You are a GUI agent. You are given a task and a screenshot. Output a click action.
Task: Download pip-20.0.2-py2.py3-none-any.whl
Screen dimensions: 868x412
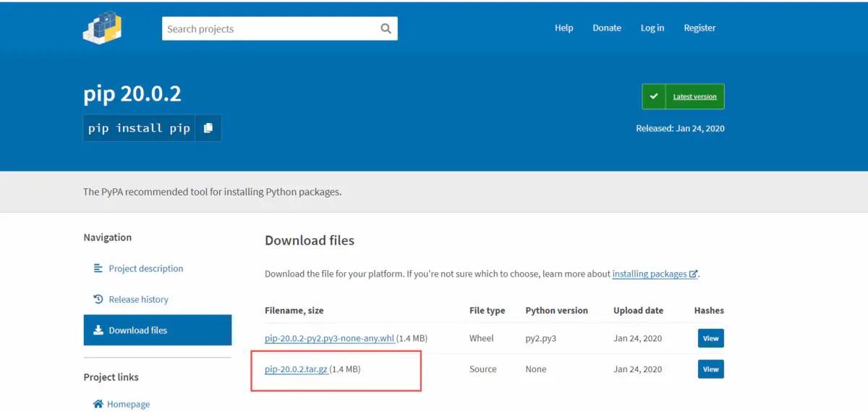tap(330, 339)
